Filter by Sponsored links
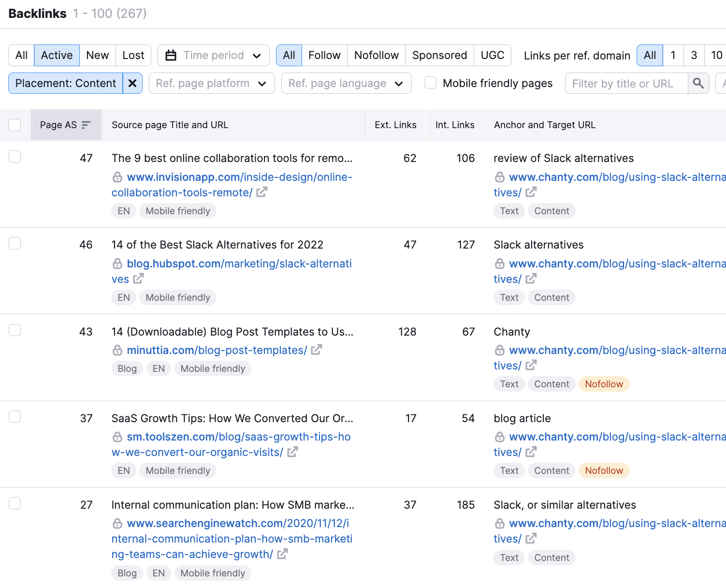The image size is (726, 588). click(x=439, y=55)
